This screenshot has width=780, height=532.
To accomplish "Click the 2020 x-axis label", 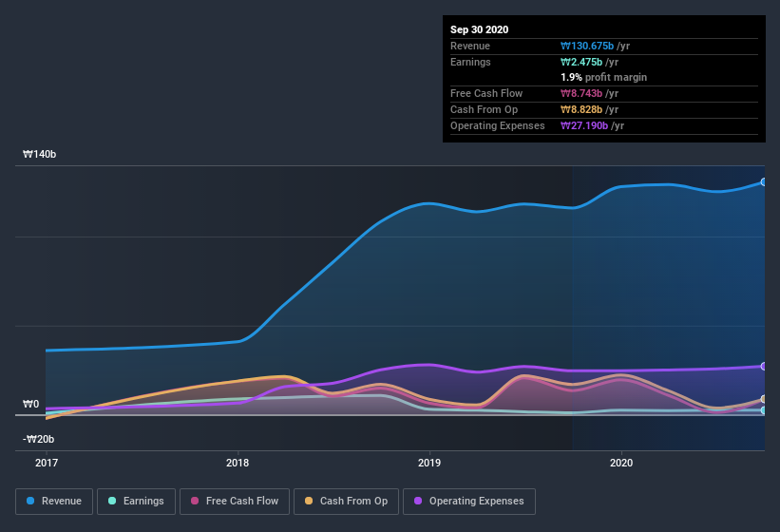I will pyautogui.click(x=621, y=463).
